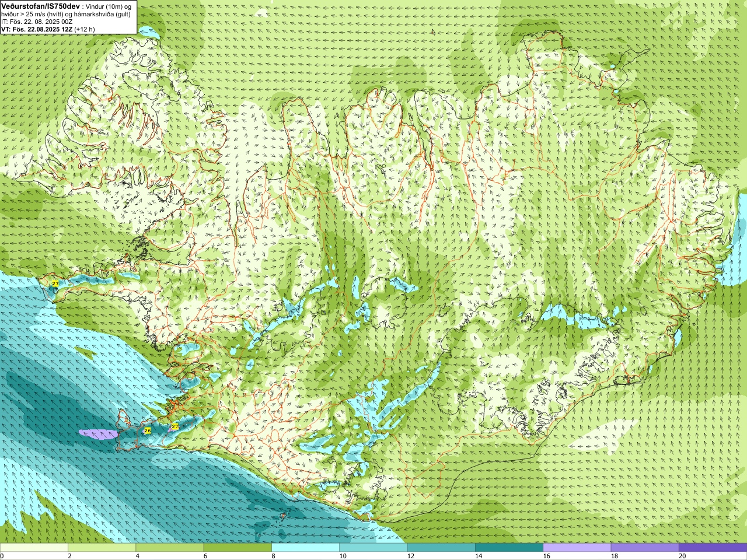Select the 6–8 m/s dark green swatch

pyautogui.click(x=238, y=548)
